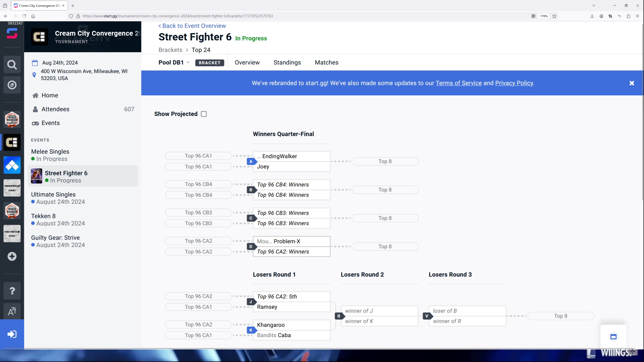Click the Khangaroo entrant row

pos(292,325)
